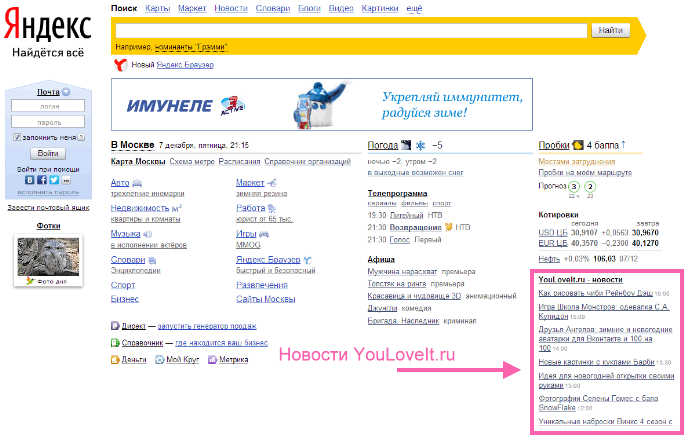The height and width of the screenshot is (436, 685).
Task: Click the Найти search button
Action: [x=611, y=31]
